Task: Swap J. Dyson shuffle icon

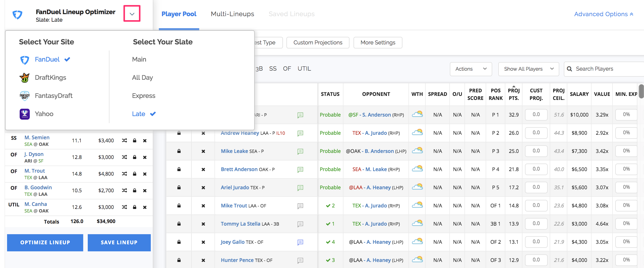Action: pos(124,157)
